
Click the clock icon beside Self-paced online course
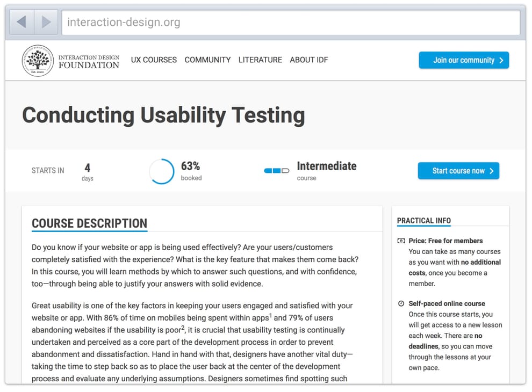click(x=401, y=303)
